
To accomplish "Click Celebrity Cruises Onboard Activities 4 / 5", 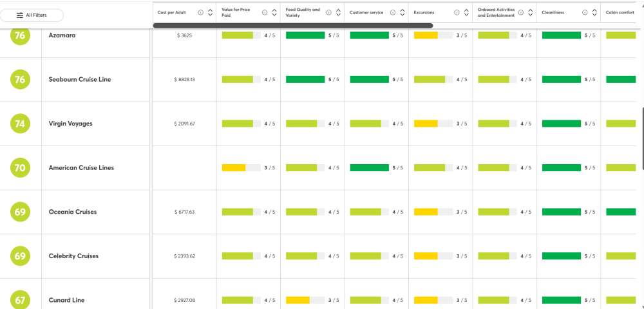I will click(526, 256).
